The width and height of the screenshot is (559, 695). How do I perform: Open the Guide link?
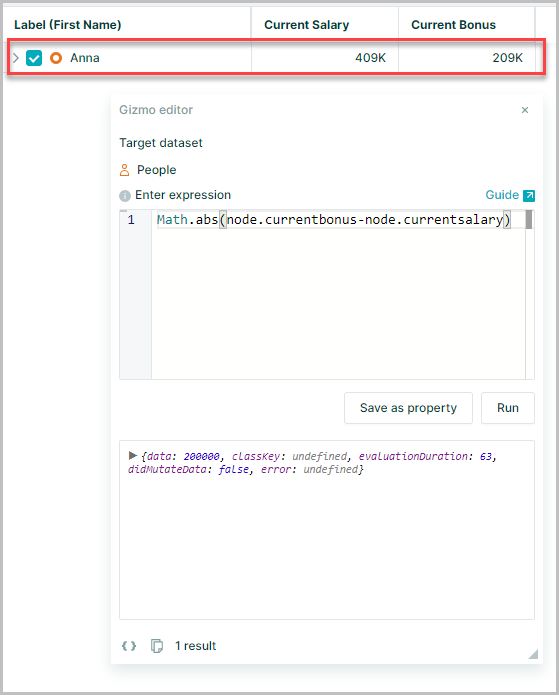[x=502, y=195]
